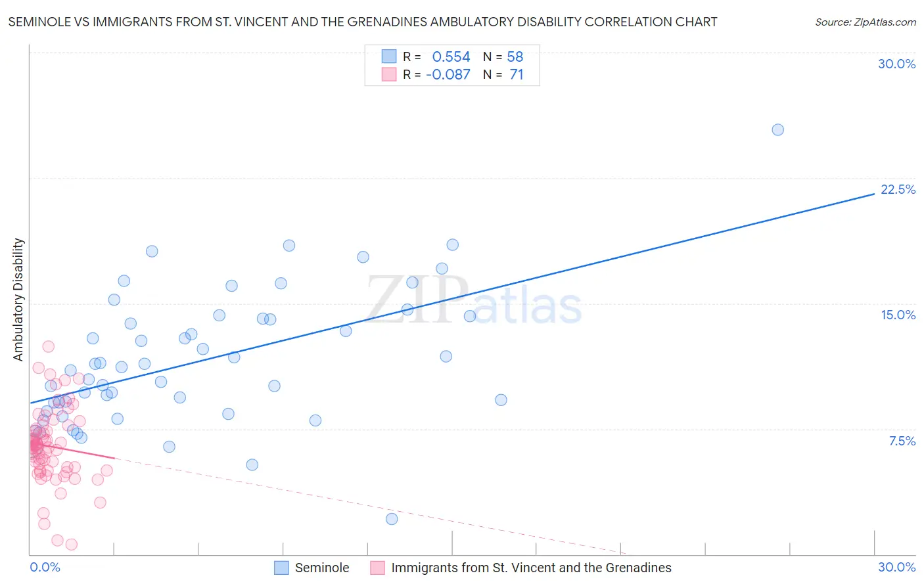Click the R = 0.554 correlation value
924x586 pixels.
click(x=436, y=56)
